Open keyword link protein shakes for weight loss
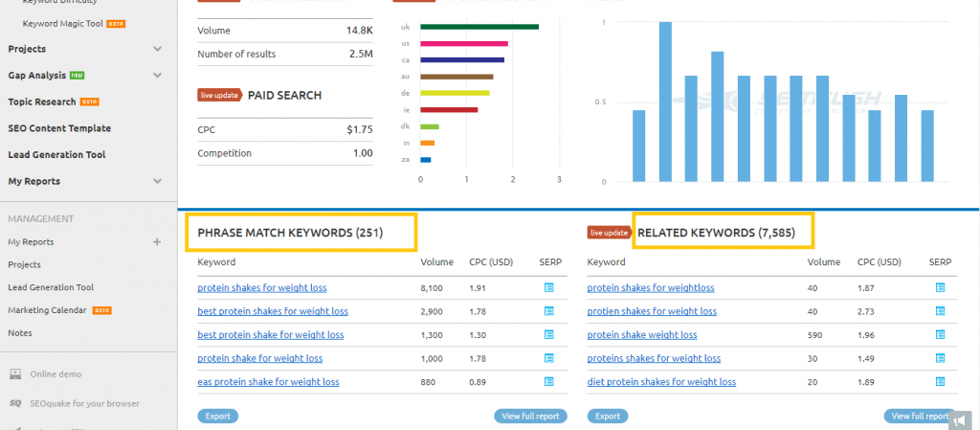 262,288
